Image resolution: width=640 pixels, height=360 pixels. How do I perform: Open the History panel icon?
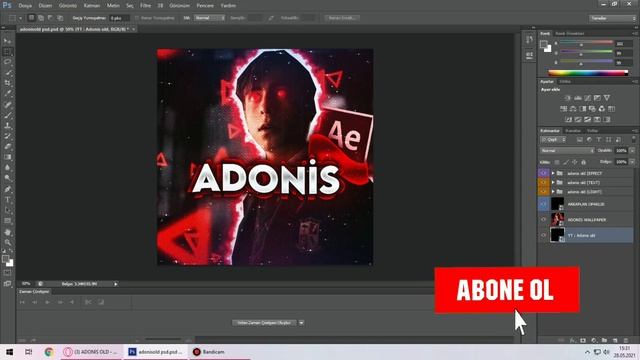click(529, 39)
